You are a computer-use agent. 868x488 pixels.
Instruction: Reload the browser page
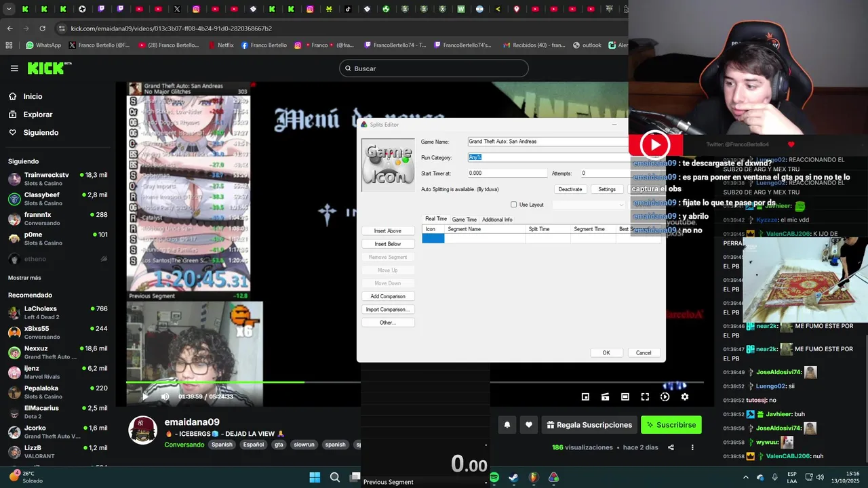pyautogui.click(x=42, y=28)
